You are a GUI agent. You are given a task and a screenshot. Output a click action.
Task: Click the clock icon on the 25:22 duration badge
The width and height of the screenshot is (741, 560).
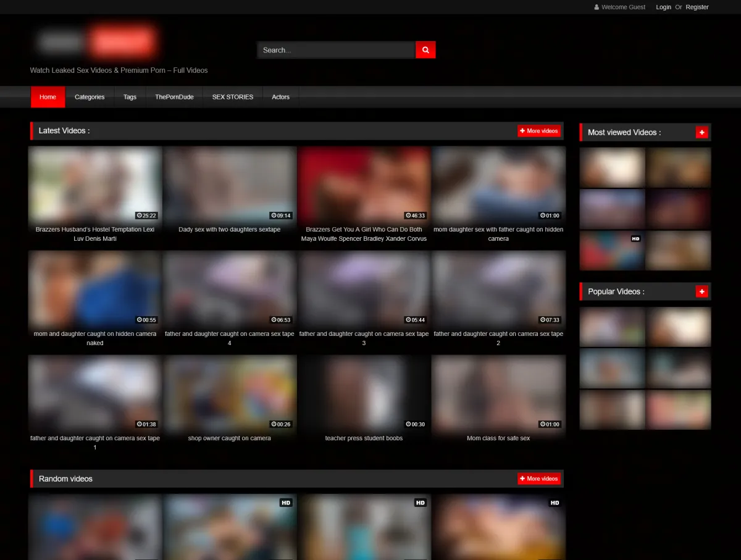pyautogui.click(x=140, y=215)
